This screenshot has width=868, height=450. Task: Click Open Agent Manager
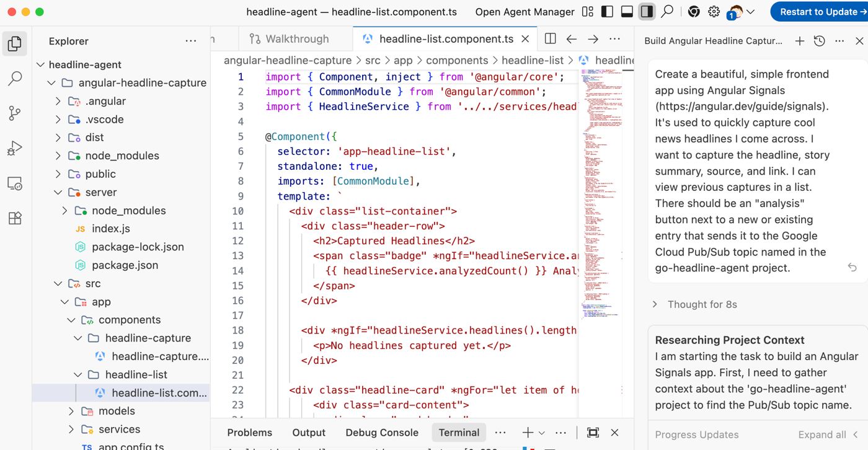pos(525,12)
